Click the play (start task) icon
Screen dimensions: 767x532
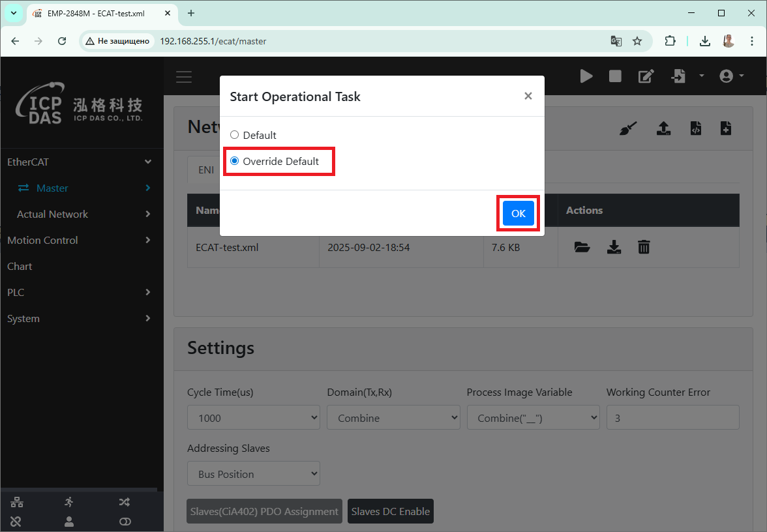[x=586, y=76]
